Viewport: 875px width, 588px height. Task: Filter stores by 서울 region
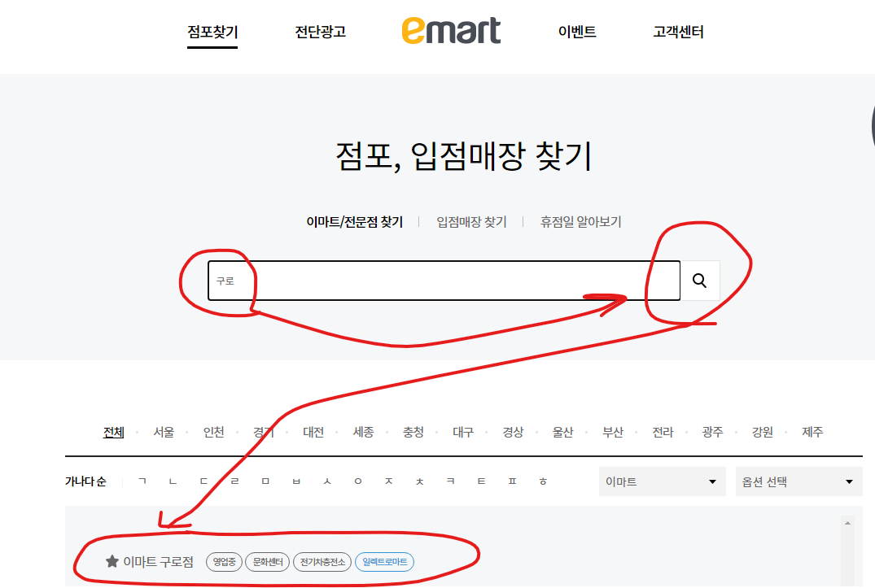164,432
